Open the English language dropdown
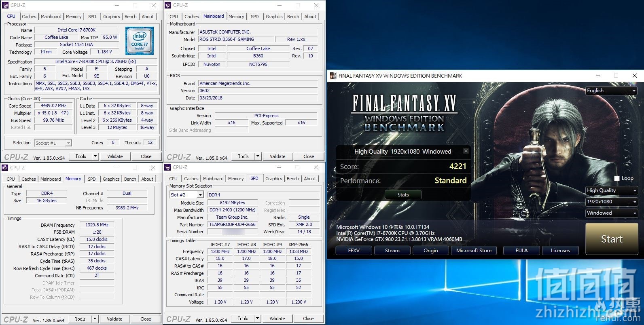644x325 pixels. [x=611, y=91]
